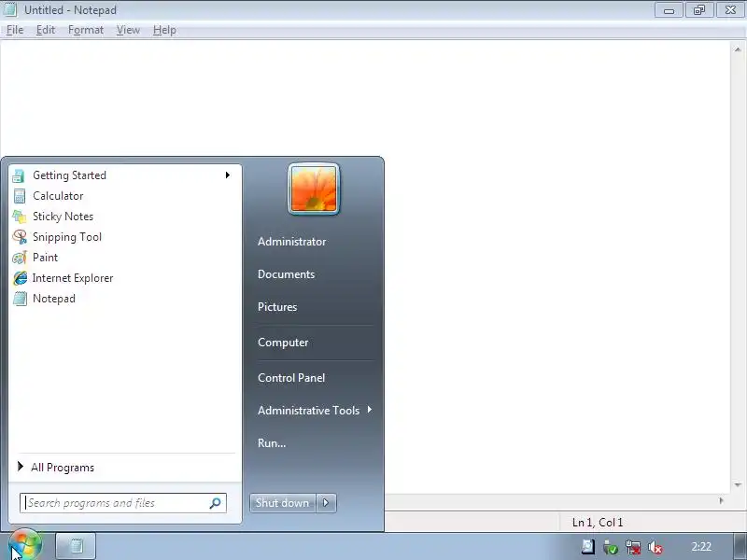Click the horizontal scrollbar right arrow
Image resolution: width=747 pixels, height=560 pixels.
coord(721,500)
